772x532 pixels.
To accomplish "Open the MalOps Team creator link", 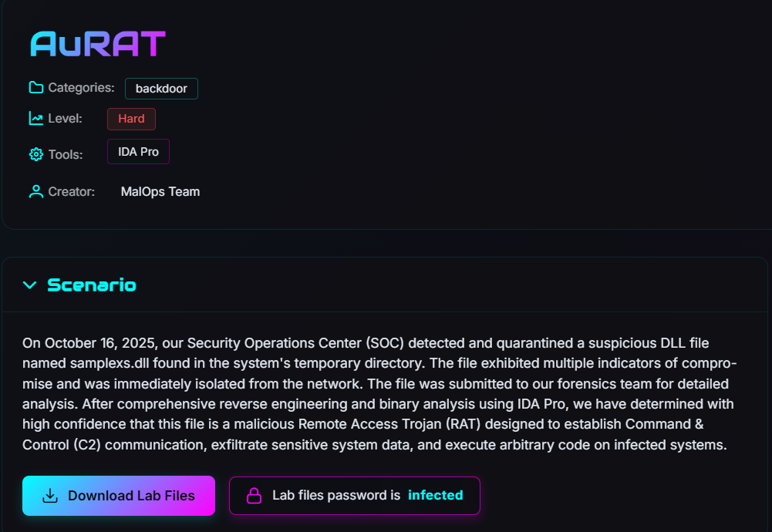I will [x=160, y=191].
